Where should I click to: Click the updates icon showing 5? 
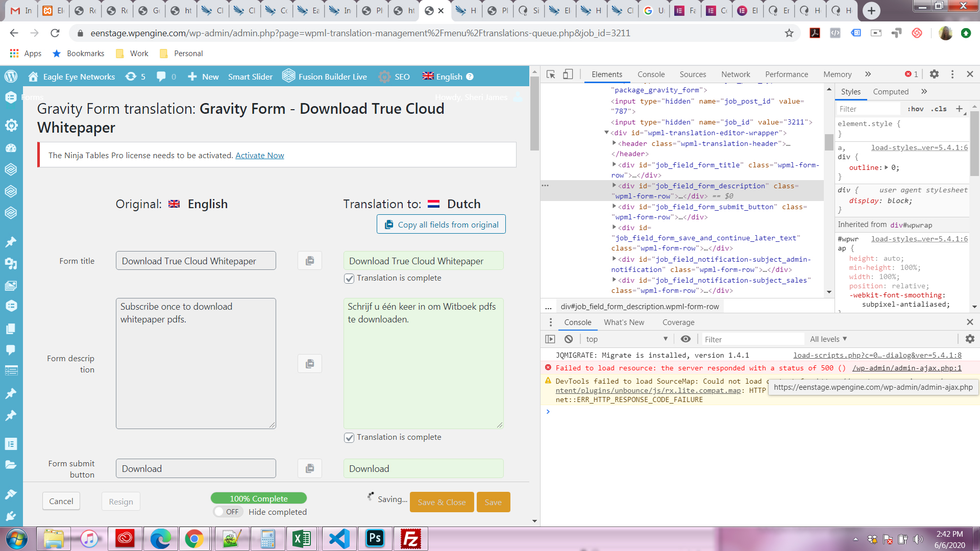(x=136, y=77)
